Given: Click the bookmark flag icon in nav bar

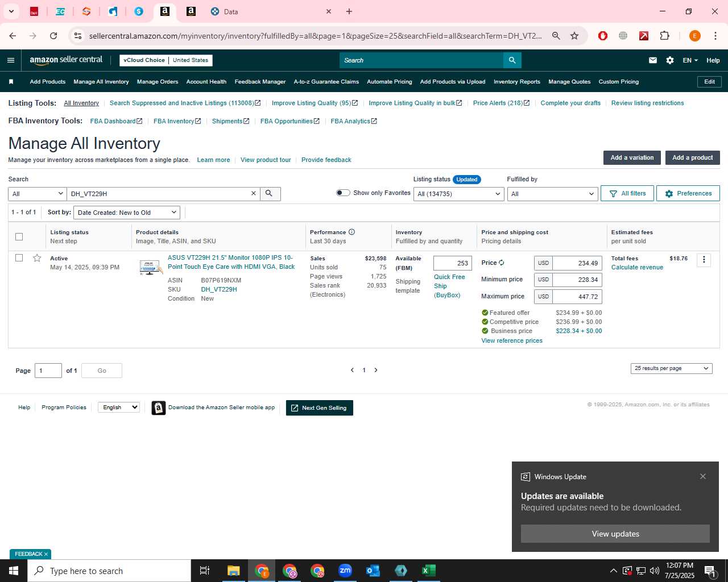Looking at the screenshot, I should point(11,82).
